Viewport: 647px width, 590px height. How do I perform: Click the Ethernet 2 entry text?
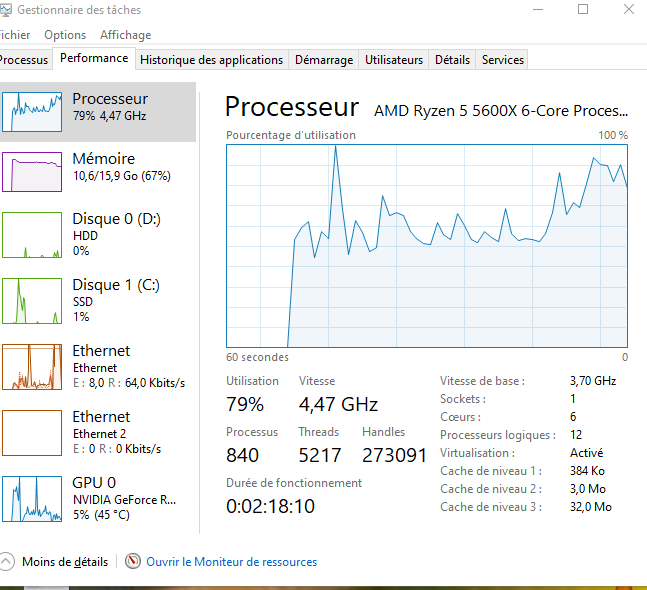(117, 433)
